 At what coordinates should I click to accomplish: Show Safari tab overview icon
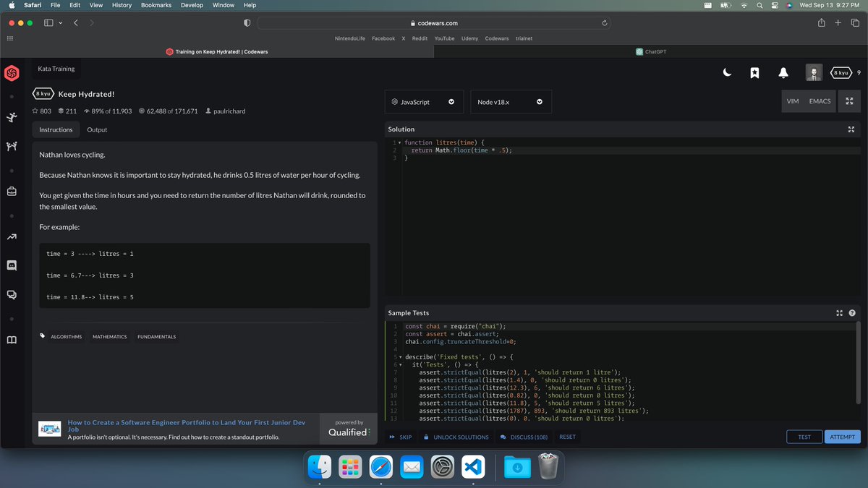(854, 23)
